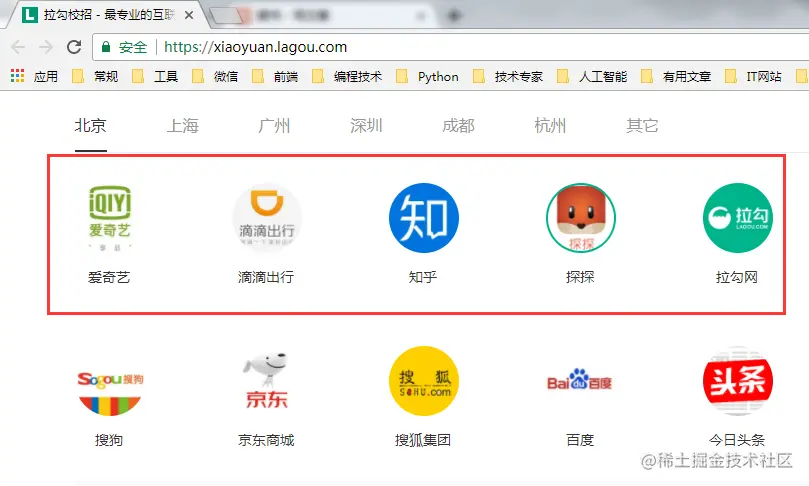Open the 编程技术 bookmark folder
Image resolution: width=809 pixels, height=486 pixels.
coord(347,76)
